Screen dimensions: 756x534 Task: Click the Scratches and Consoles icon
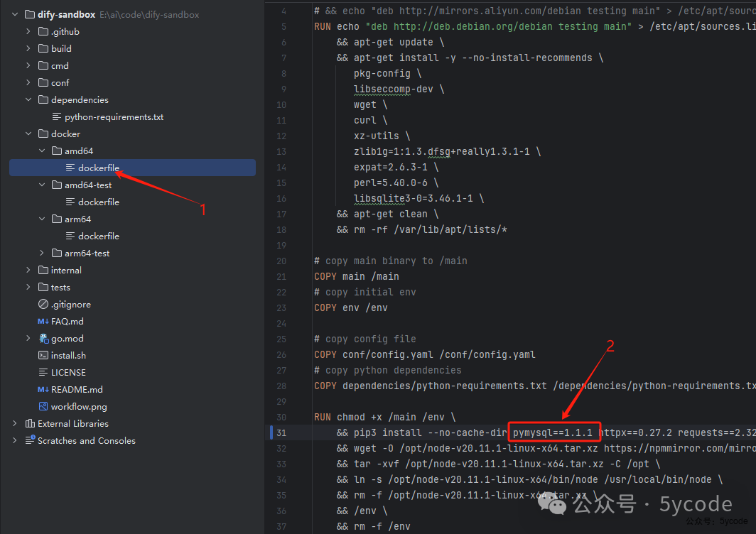30,441
